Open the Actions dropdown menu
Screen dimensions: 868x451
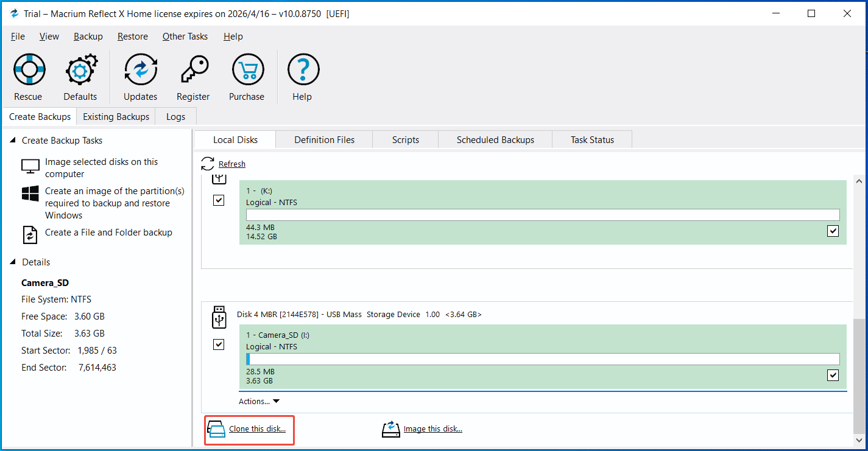(259, 401)
